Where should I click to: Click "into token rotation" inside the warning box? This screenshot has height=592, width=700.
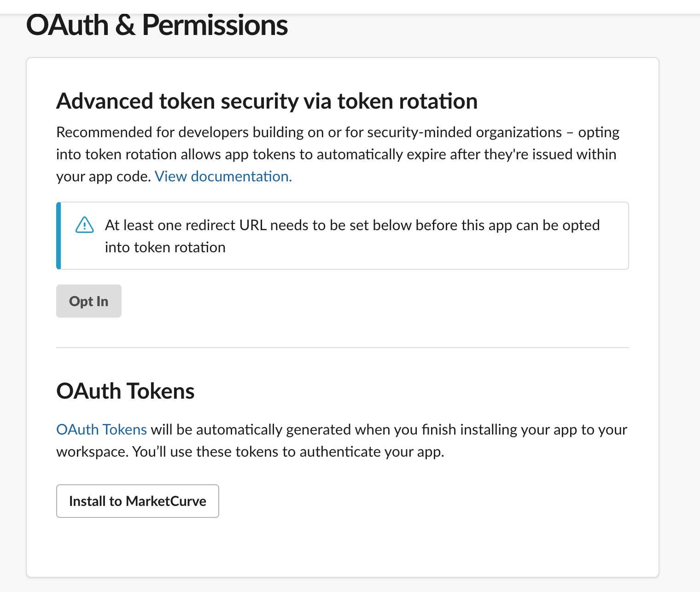point(165,247)
